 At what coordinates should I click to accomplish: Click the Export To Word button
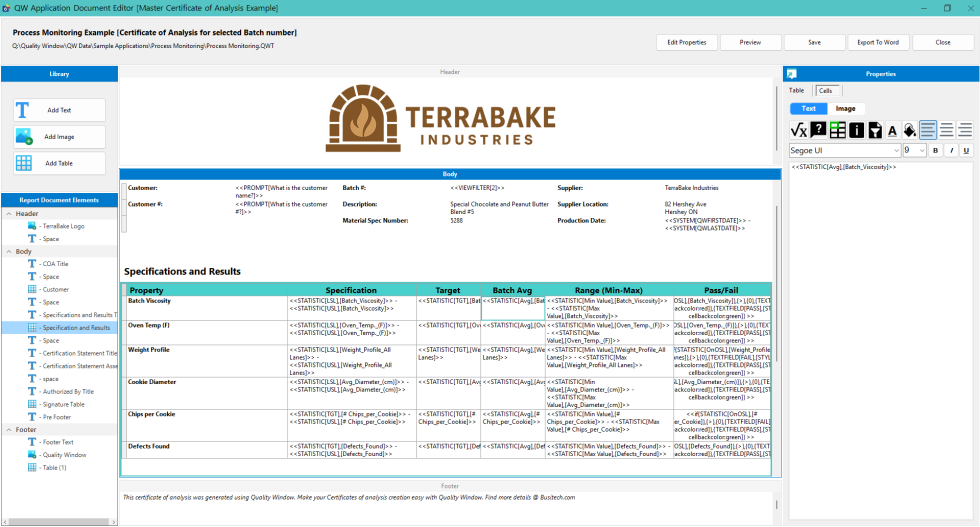pos(878,42)
